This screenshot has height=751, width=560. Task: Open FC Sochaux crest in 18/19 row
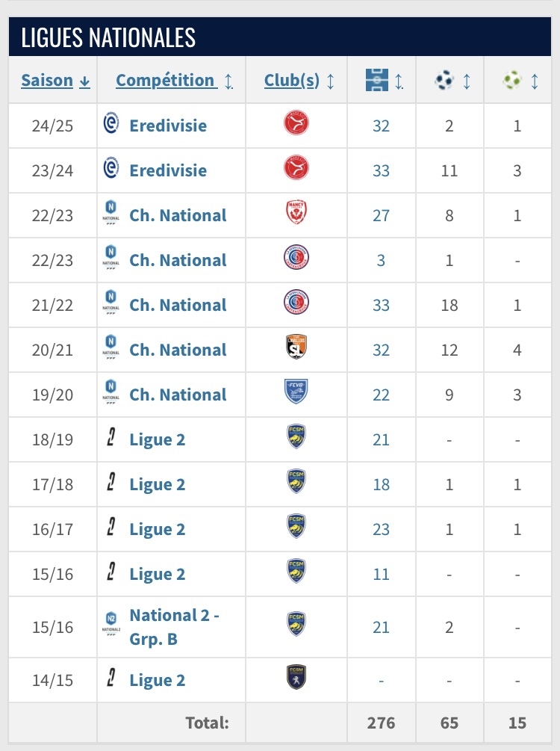[296, 436]
